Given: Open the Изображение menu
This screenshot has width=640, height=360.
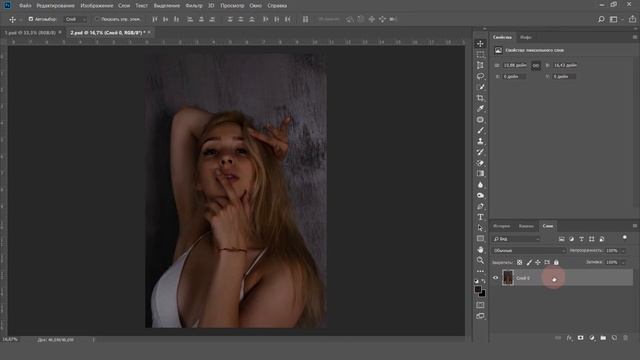Looking at the screenshot, I should pos(97,6).
